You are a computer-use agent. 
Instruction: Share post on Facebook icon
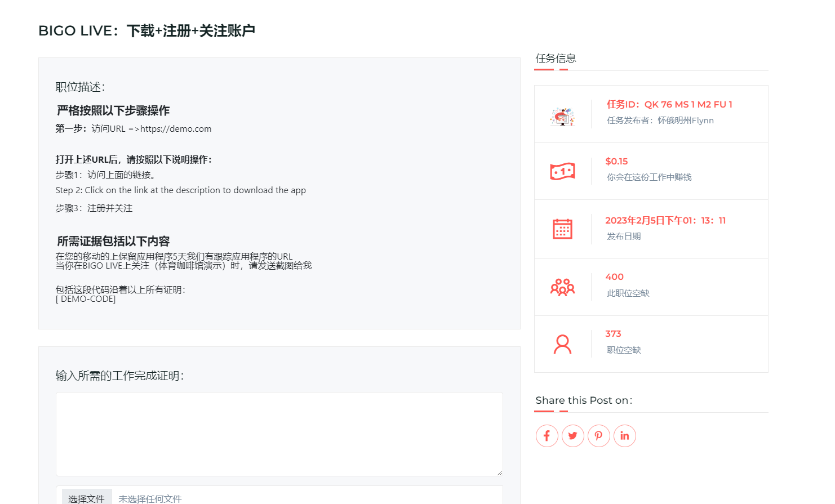[547, 436]
